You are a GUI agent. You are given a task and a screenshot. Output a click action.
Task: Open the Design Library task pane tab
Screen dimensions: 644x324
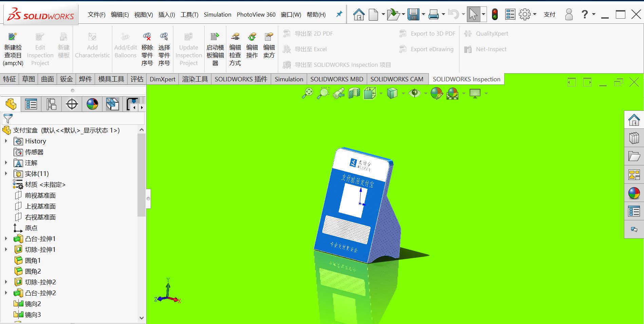point(634,138)
